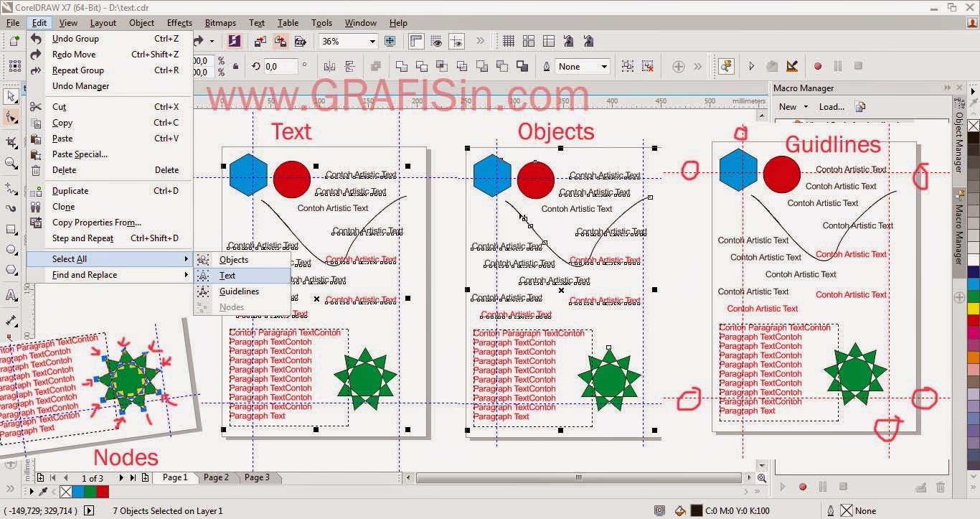Select the Polygon tool in the toolbox
The height and width of the screenshot is (519, 980).
coord(11,271)
